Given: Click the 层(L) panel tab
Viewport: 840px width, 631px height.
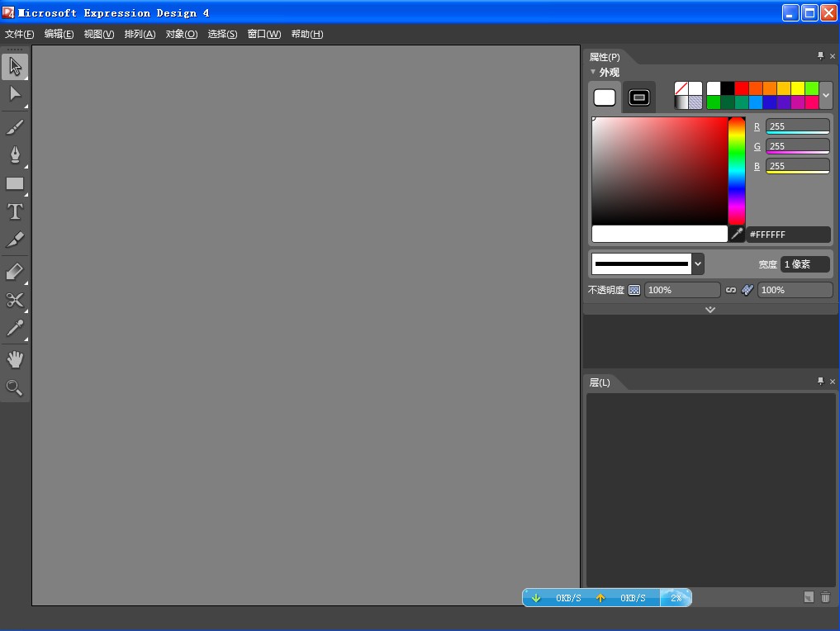Looking at the screenshot, I should click(x=600, y=382).
